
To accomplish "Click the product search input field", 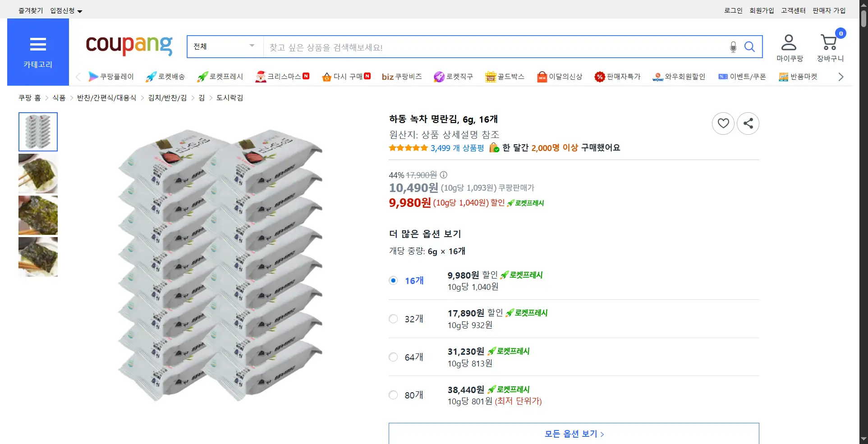I will pyautogui.click(x=494, y=47).
